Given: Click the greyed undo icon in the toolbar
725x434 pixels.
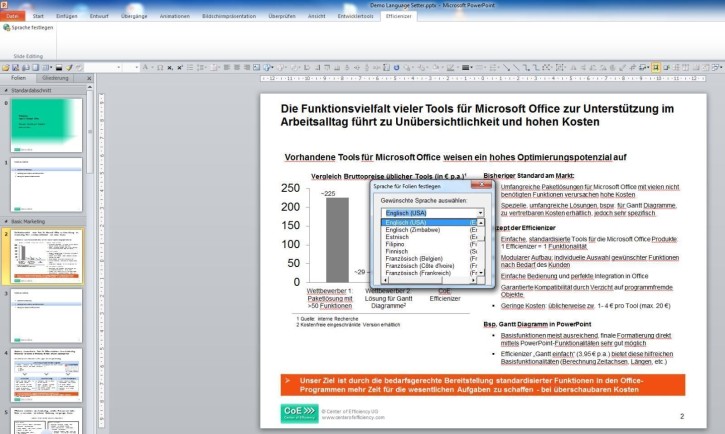Looking at the screenshot, I should (79, 67).
